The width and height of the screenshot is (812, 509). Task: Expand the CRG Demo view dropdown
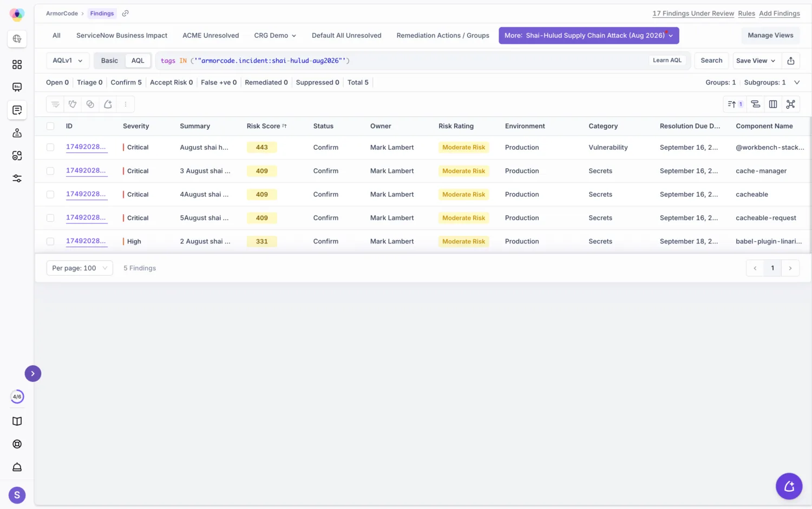point(275,36)
